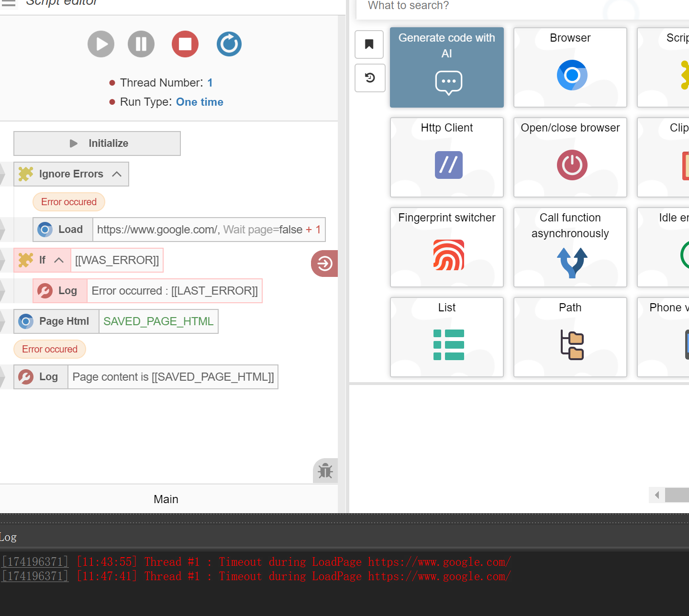Viewport: 689px width, 616px height.
Task: Select the Path module
Action: [570, 337]
